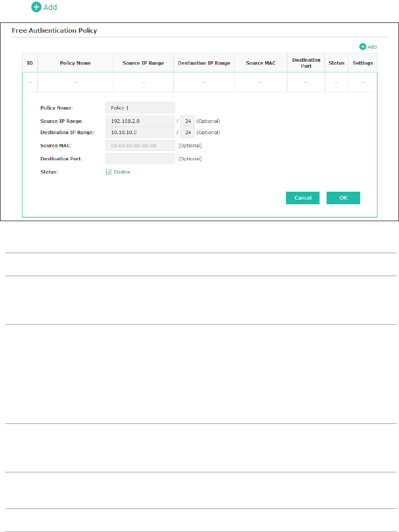Click the Destination Port column header
The height and width of the screenshot is (532, 399).
click(x=306, y=63)
